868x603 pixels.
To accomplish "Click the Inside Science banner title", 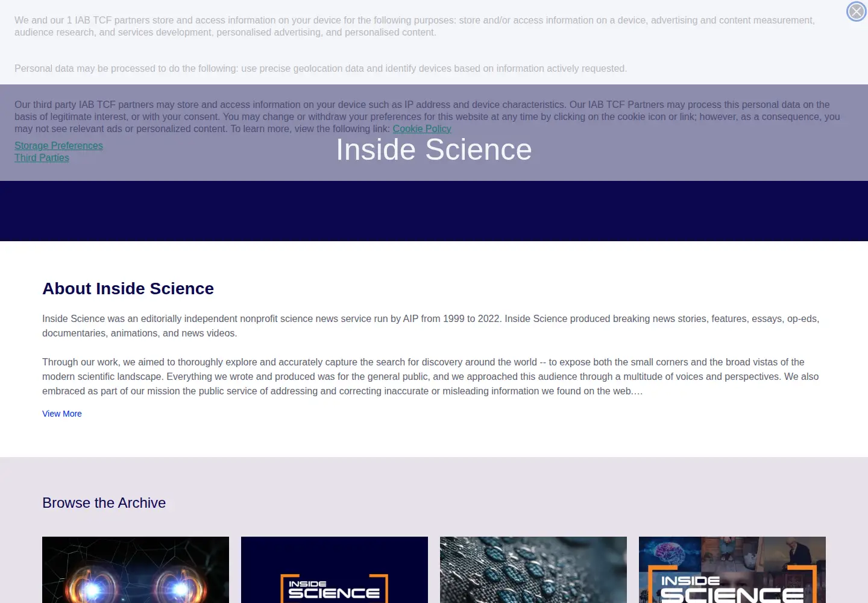I will (434, 150).
